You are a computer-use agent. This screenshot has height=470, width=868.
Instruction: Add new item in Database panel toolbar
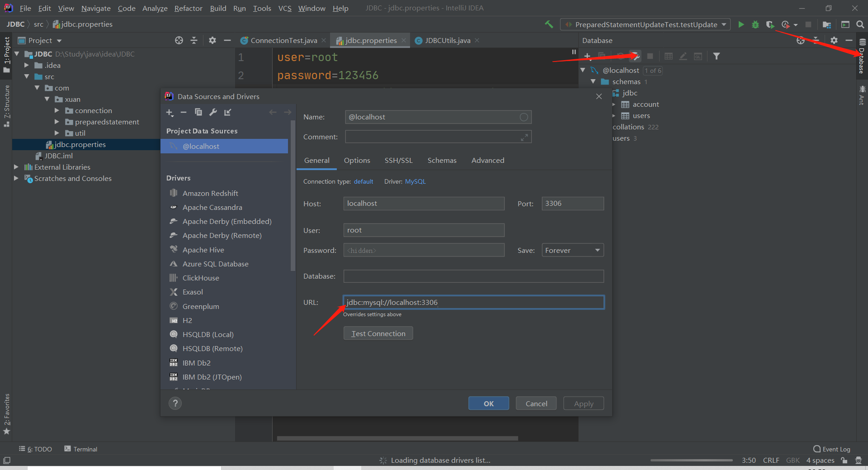[587, 56]
